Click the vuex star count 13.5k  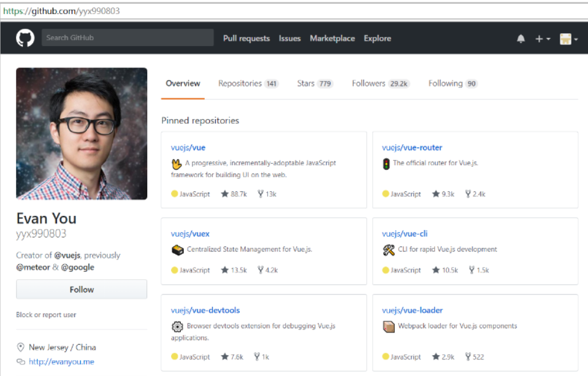(234, 270)
